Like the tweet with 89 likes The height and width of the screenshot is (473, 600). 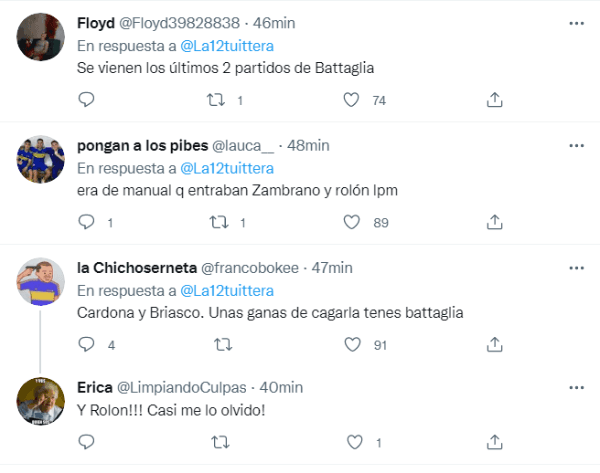pyautogui.click(x=351, y=222)
